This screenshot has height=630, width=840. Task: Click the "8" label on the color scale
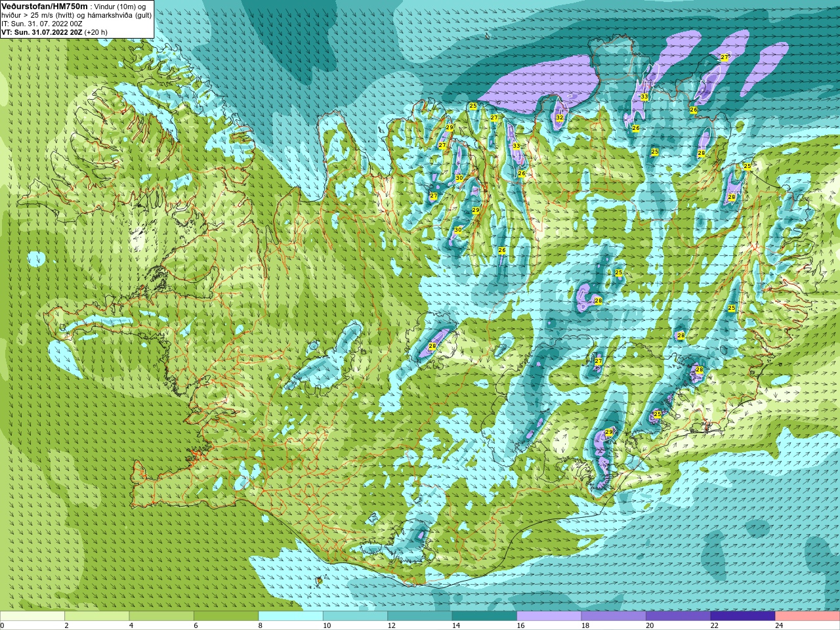click(x=260, y=625)
